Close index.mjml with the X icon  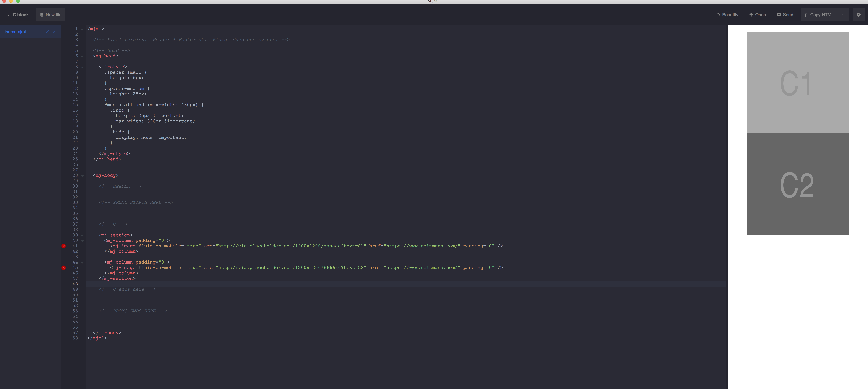point(54,32)
